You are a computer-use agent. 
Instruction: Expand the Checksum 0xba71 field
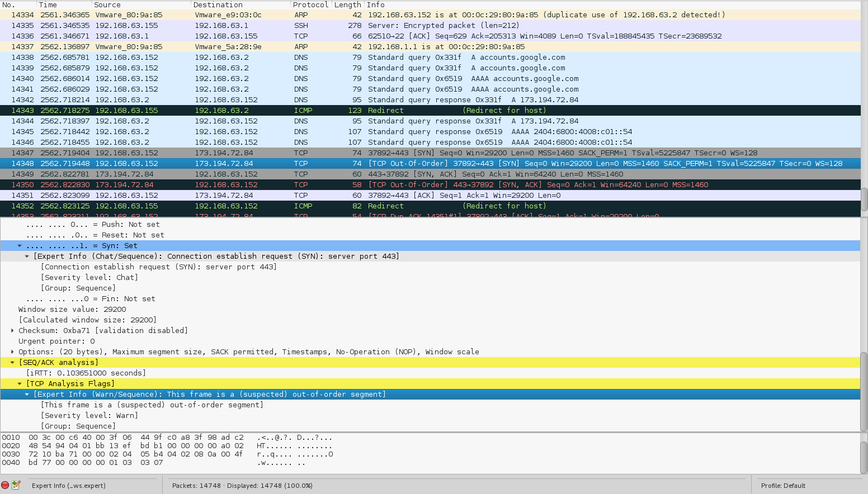[x=12, y=331]
